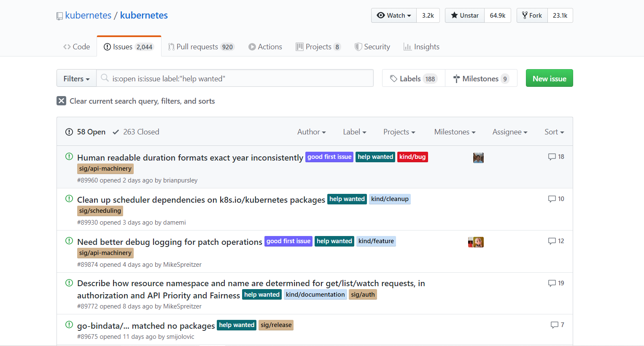
Task: Click the kind/cleanup label
Action: click(390, 199)
